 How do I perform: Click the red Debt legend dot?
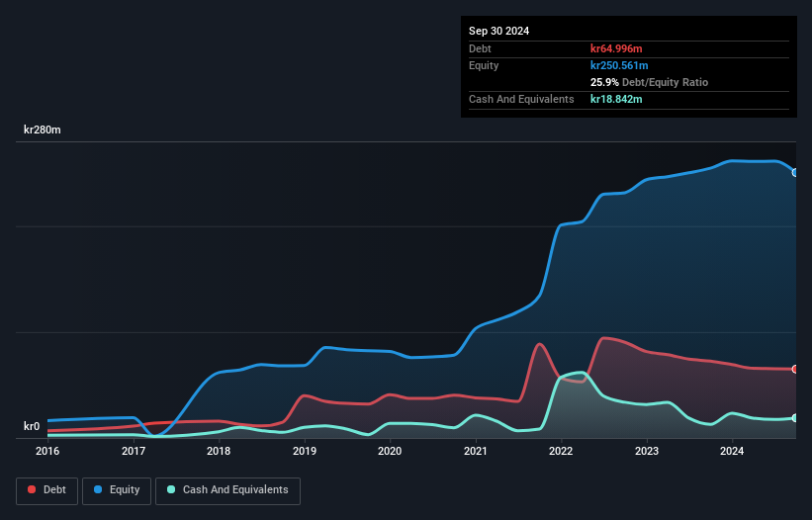(x=32, y=489)
